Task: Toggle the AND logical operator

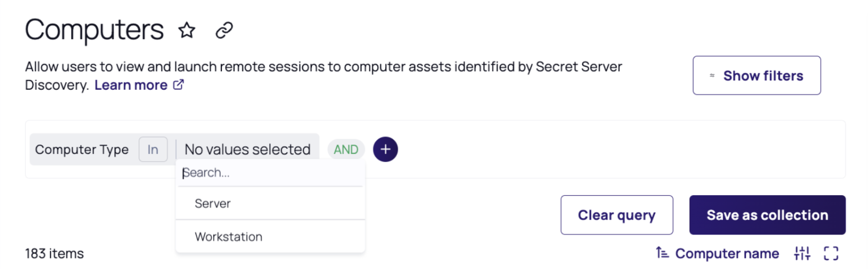Action: (346, 149)
